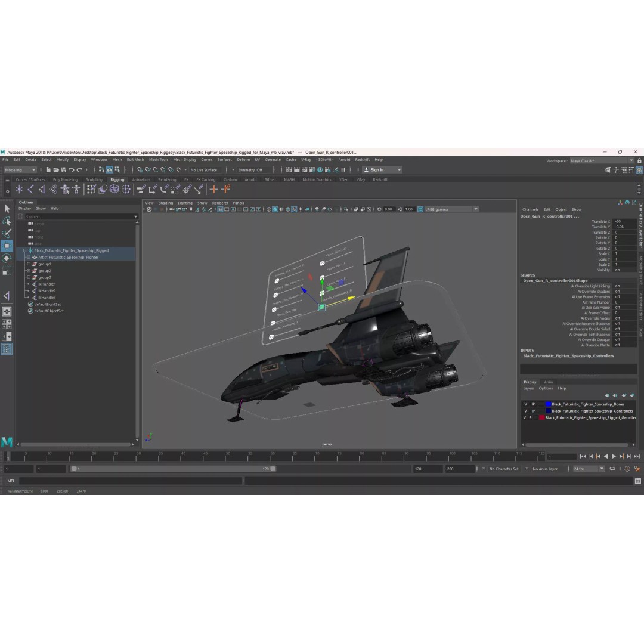Click the Create Cluster shelf icon
The height and width of the screenshot is (644, 644).
(x=126, y=190)
